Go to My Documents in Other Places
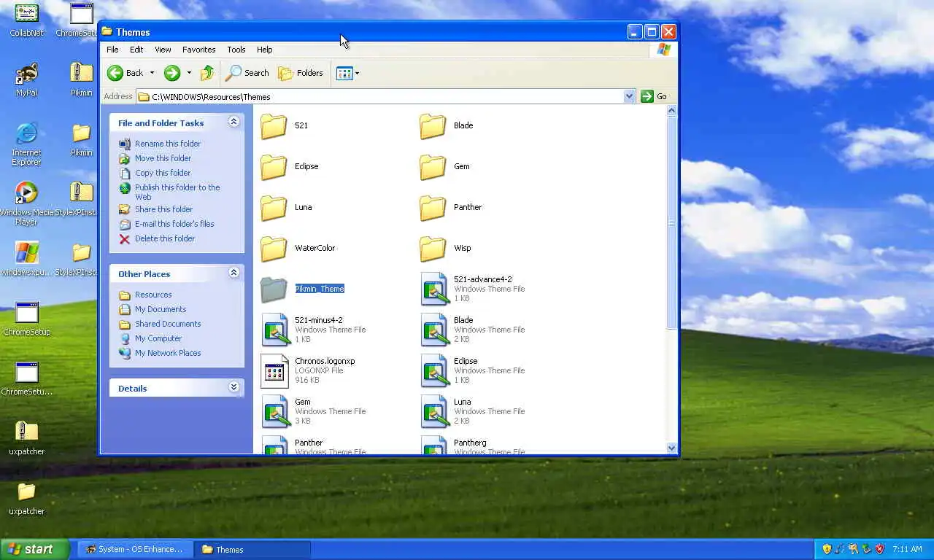 161,309
